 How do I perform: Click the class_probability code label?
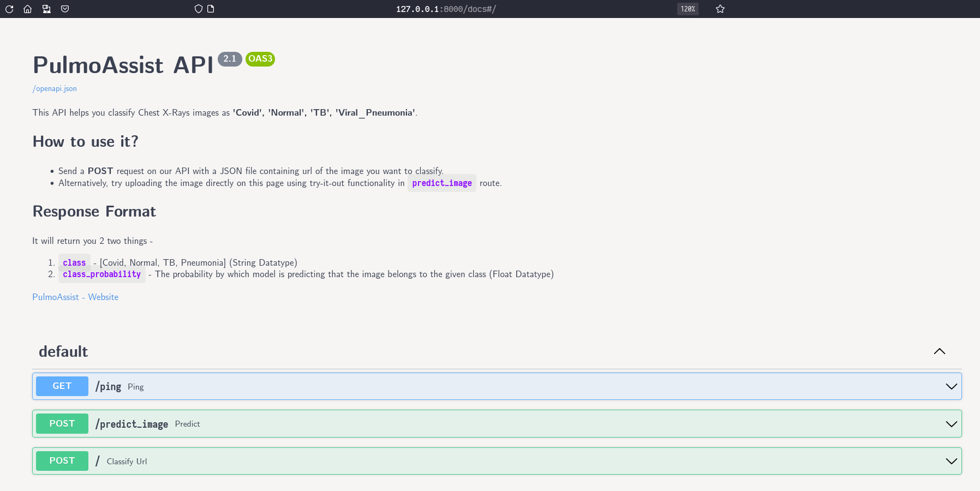102,274
